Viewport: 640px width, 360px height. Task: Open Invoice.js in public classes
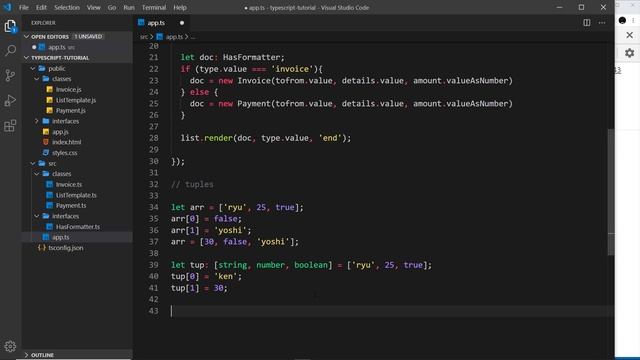[x=69, y=89]
